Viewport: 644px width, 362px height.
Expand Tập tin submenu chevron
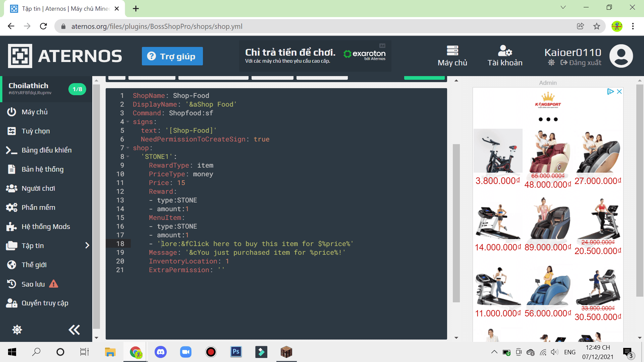point(87,246)
